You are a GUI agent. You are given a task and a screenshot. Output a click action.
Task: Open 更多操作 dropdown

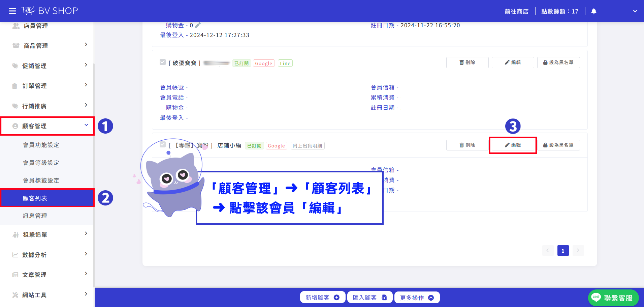[417, 298]
